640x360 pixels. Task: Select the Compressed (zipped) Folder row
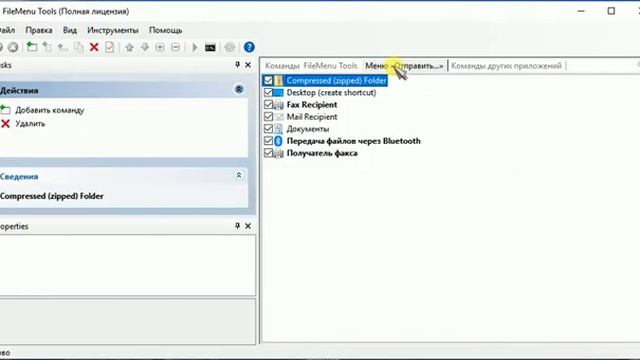click(336, 81)
